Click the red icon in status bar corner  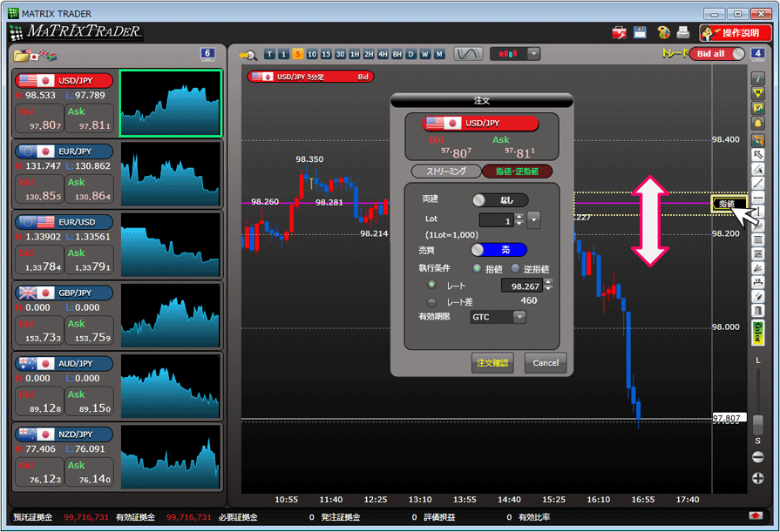tap(756, 515)
